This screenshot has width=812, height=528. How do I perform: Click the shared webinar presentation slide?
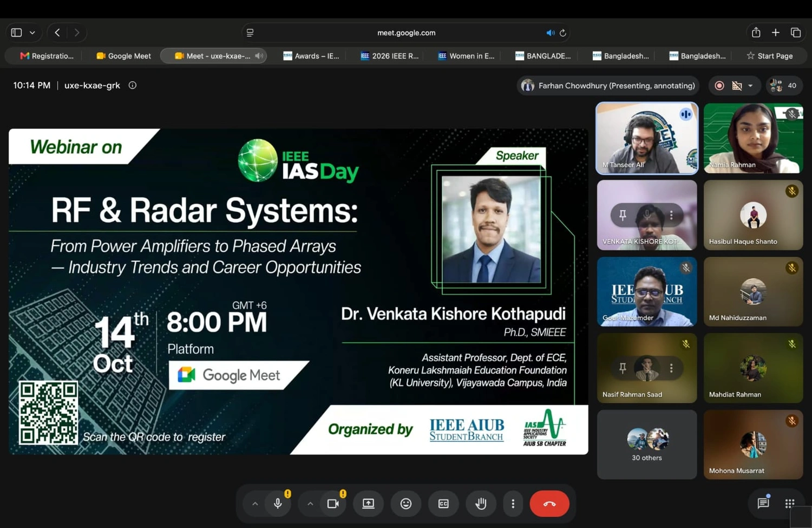point(298,291)
